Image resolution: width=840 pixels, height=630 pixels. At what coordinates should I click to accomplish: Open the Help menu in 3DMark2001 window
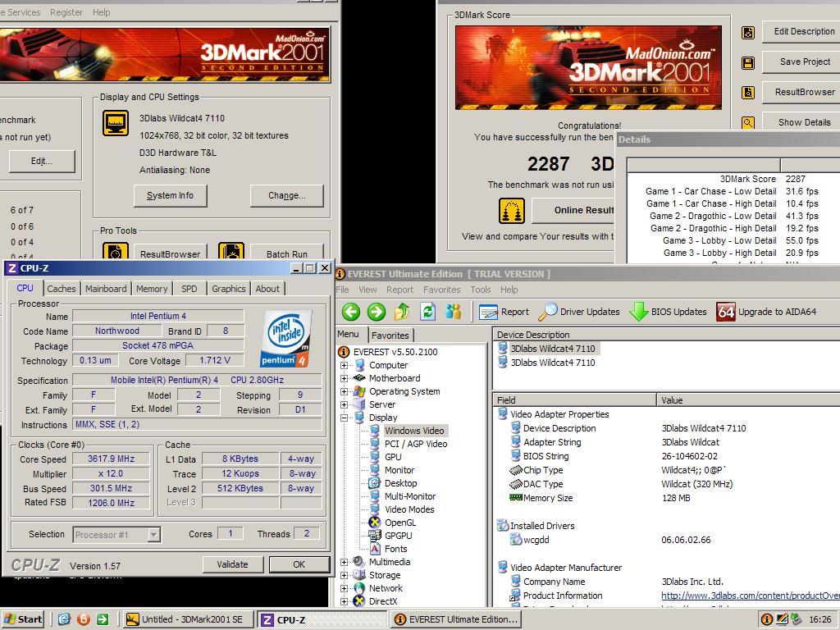[x=101, y=12]
